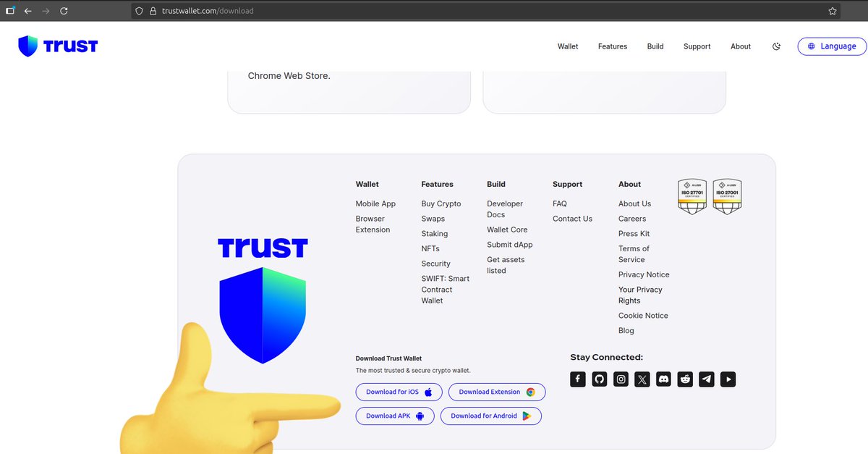Click the browser back arrow

pos(27,11)
